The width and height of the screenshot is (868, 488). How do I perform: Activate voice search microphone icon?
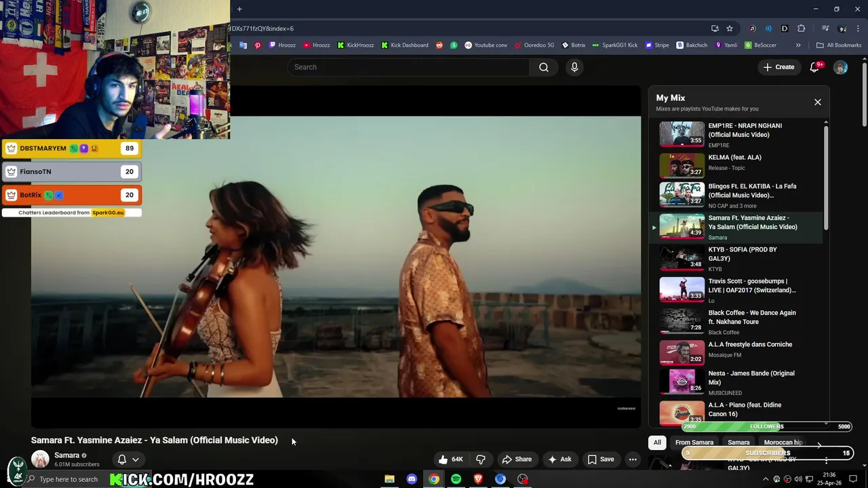(574, 67)
